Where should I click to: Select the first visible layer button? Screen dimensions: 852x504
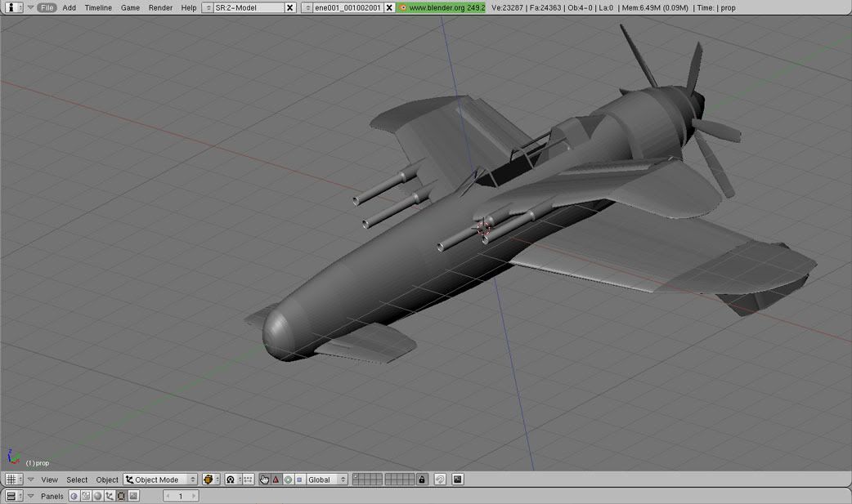point(356,476)
